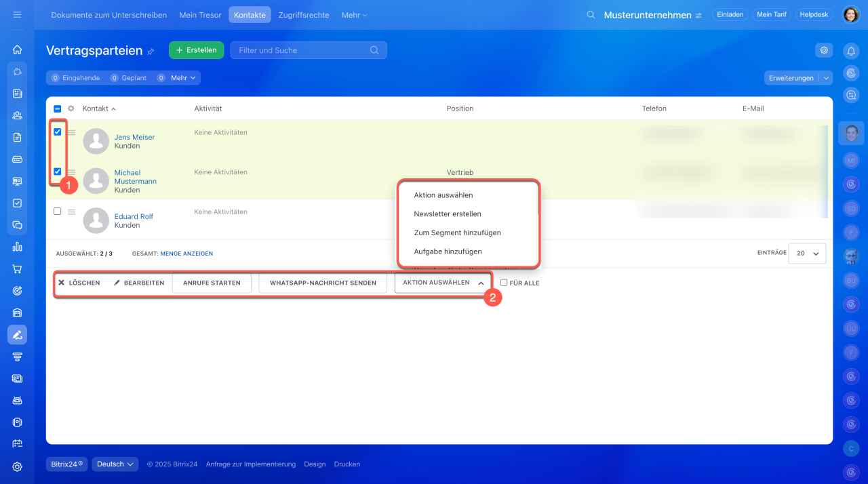
Task: Click the Eingehende activity counter
Action: click(x=75, y=78)
